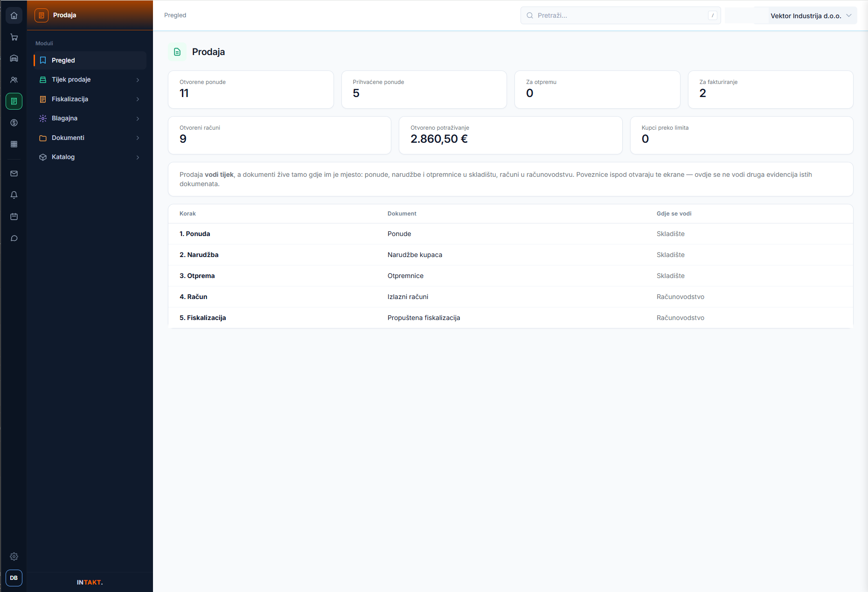Open the Fiskalizacija menu item
The height and width of the screenshot is (592, 868).
(90, 99)
